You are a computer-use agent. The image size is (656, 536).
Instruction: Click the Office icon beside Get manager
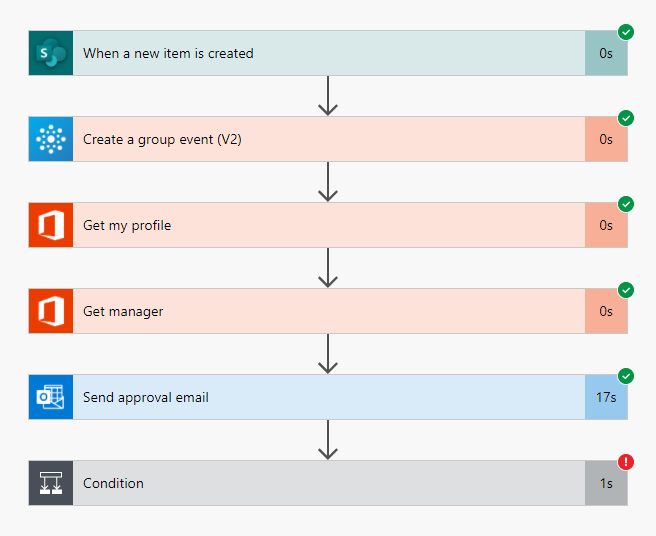click(51, 311)
